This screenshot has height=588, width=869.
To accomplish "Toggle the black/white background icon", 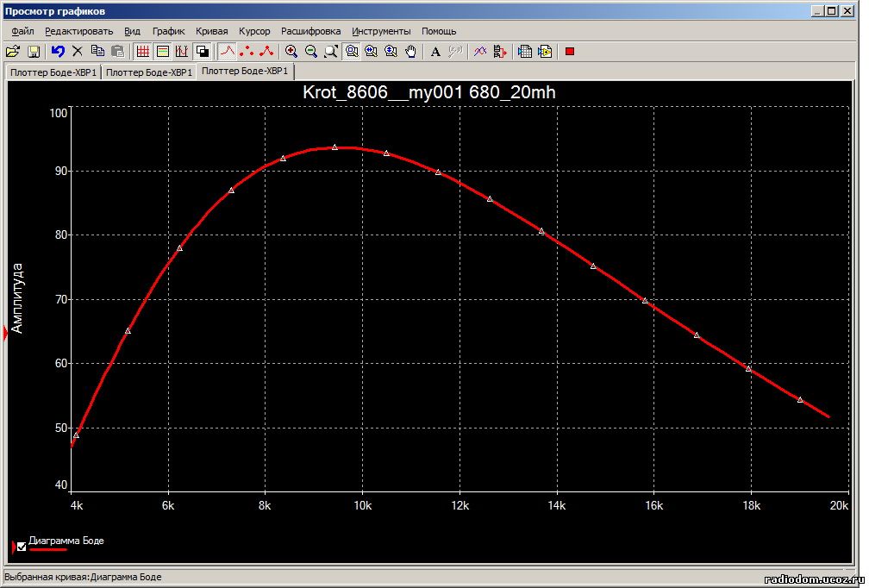I will [x=203, y=52].
